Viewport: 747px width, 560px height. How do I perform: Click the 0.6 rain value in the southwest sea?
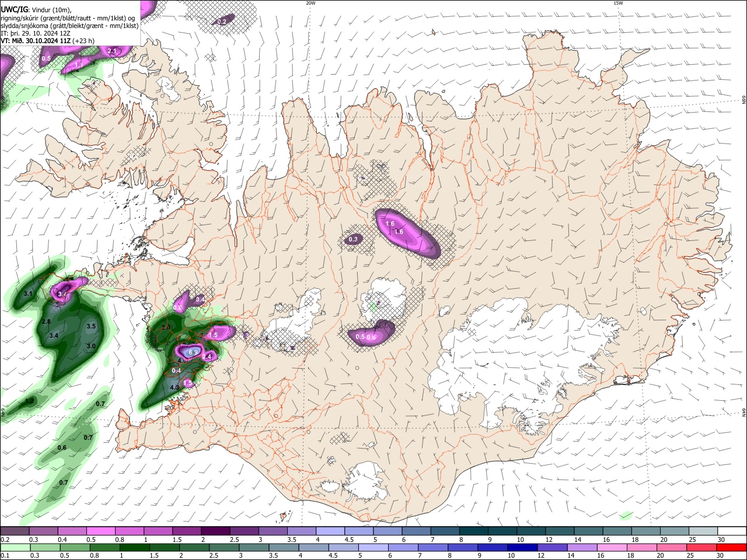pyautogui.click(x=62, y=447)
